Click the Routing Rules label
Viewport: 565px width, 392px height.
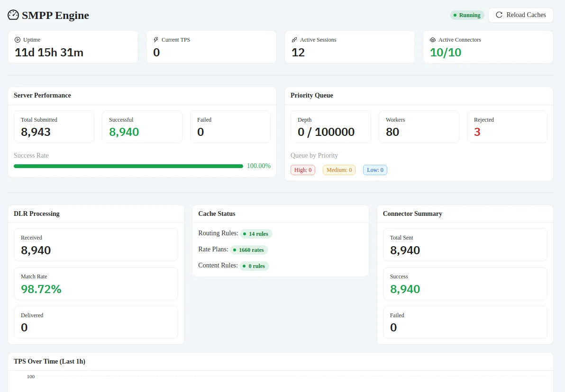click(218, 233)
